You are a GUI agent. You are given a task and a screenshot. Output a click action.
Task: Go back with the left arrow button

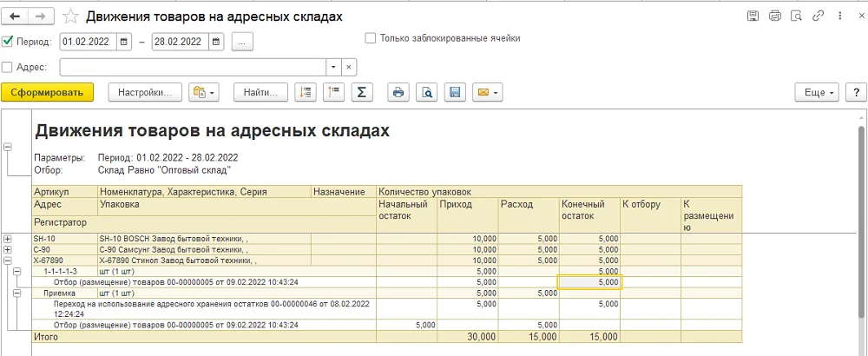[x=15, y=16]
